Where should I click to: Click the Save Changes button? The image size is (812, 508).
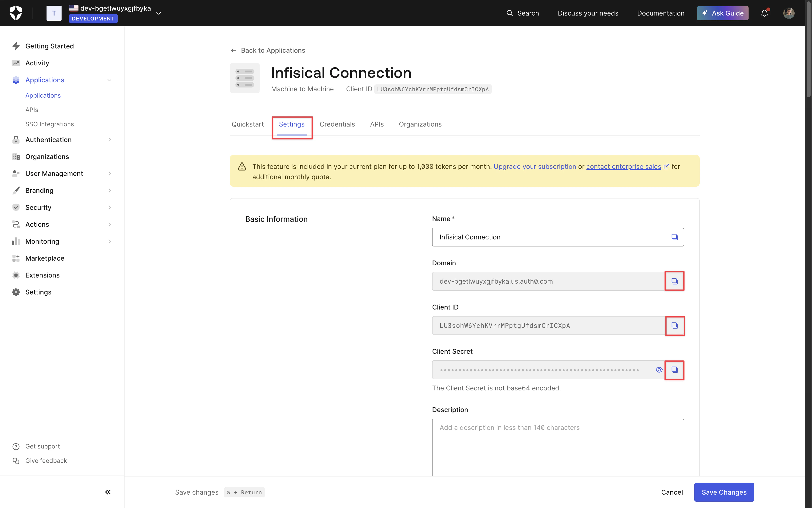pyautogui.click(x=724, y=492)
